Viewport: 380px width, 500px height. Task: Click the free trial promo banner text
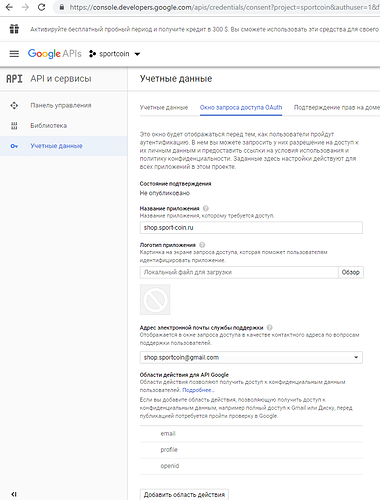(x=204, y=29)
